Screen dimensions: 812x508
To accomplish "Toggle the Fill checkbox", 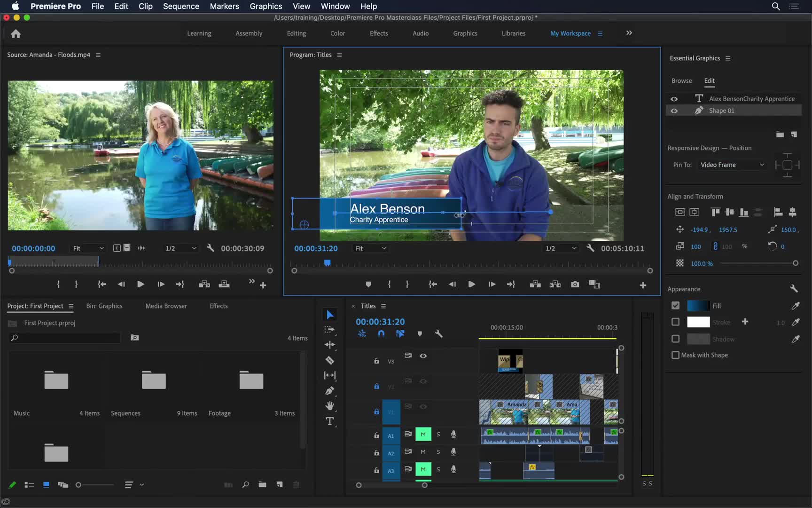I will [x=675, y=305].
